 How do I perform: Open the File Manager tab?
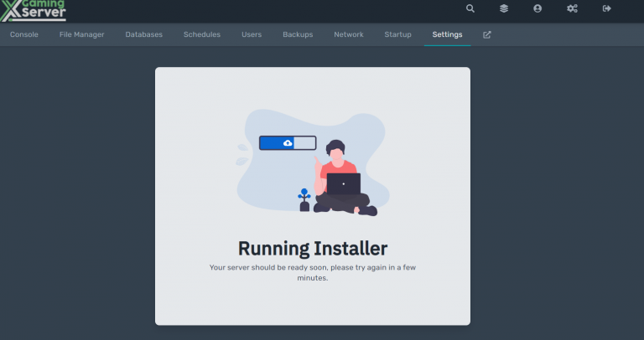(x=81, y=35)
